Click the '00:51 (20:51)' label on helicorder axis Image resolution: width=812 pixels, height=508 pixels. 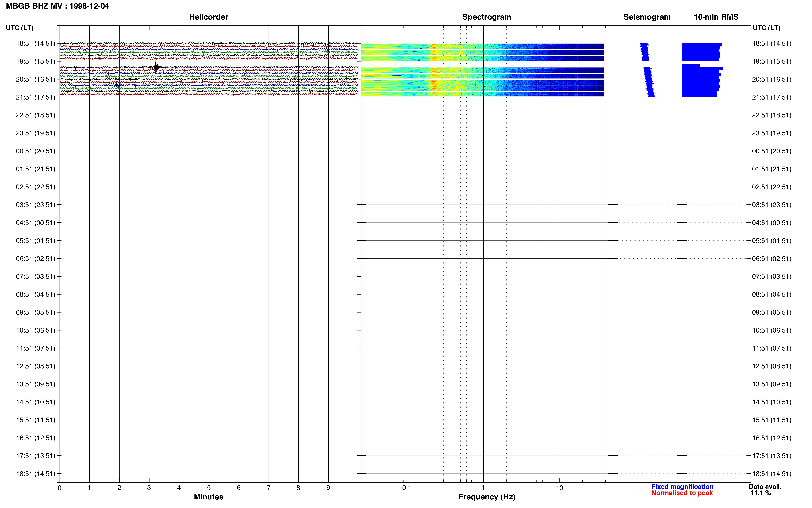tap(35, 151)
